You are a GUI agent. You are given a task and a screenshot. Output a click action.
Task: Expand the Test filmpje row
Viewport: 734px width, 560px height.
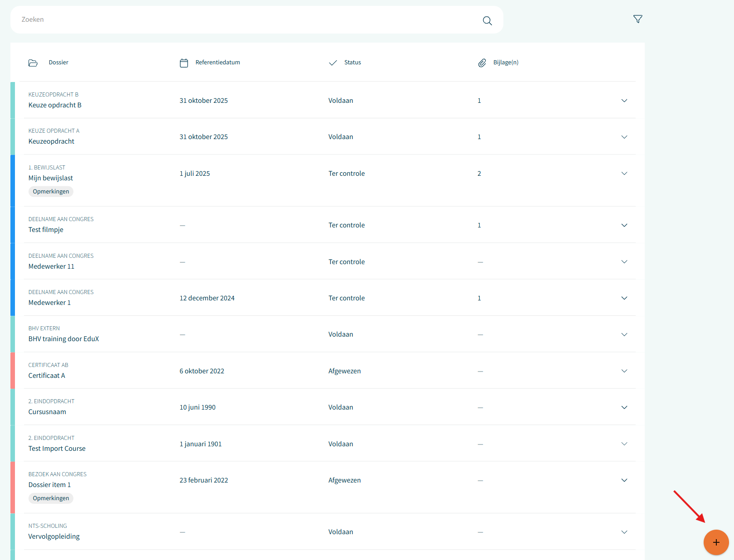[624, 225]
